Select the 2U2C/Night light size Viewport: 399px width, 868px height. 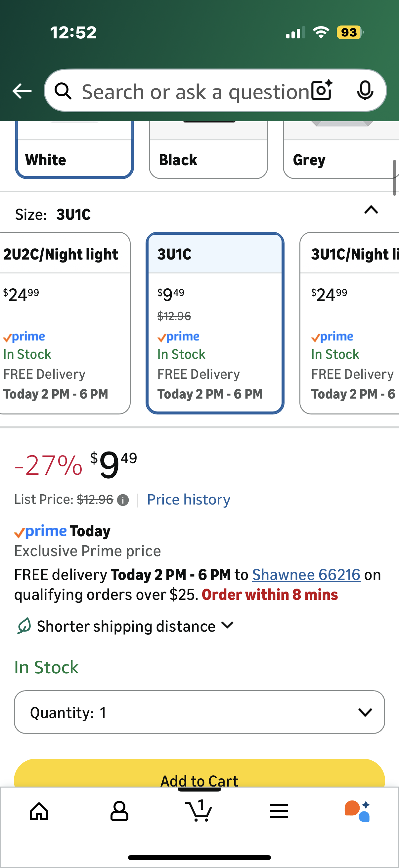[x=64, y=322]
